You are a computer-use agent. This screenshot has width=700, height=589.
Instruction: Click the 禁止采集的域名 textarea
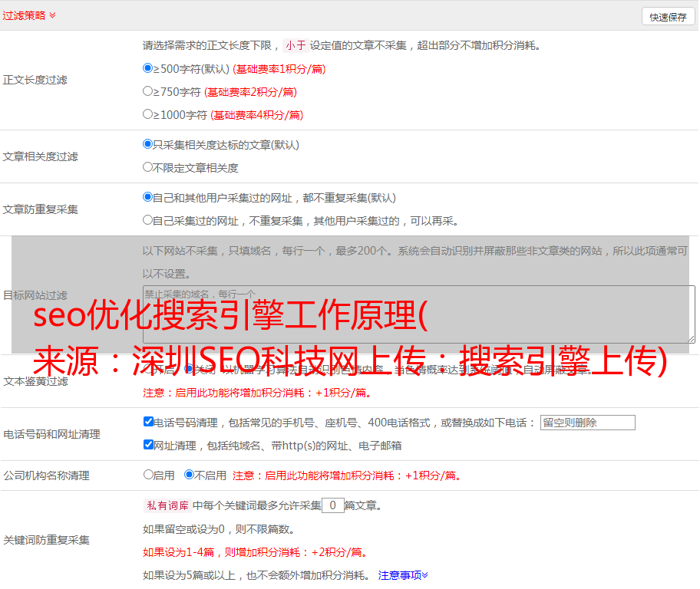click(x=419, y=314)
